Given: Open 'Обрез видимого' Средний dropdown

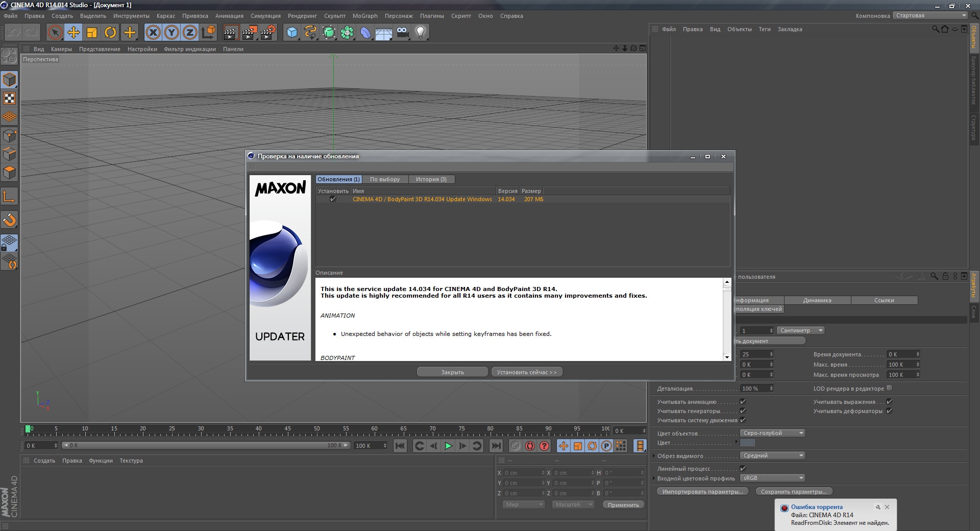Looking at the screenshot, I should point(773,455).
